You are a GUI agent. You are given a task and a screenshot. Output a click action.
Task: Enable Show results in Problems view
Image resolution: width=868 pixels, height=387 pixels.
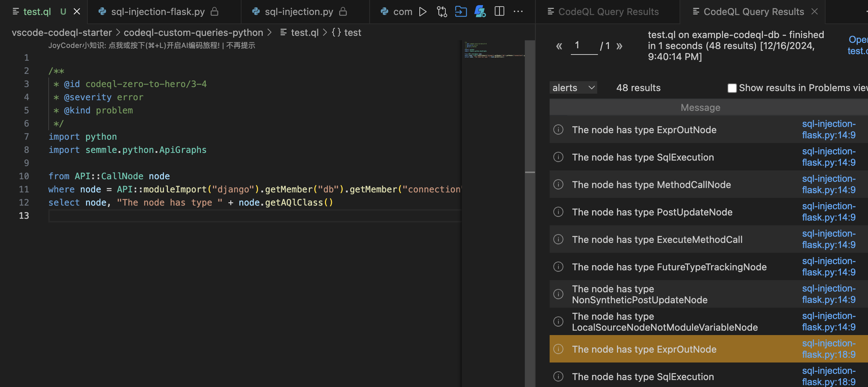point(732,88)
